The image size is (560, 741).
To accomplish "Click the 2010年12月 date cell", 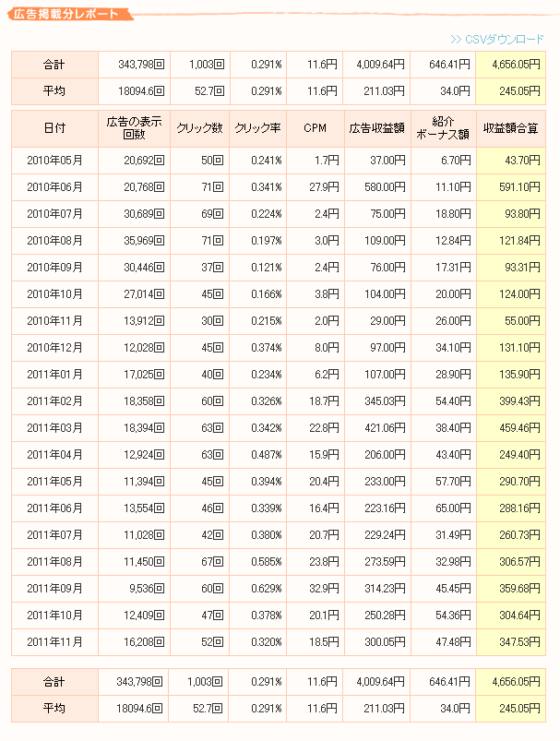I will pos(54,348).
